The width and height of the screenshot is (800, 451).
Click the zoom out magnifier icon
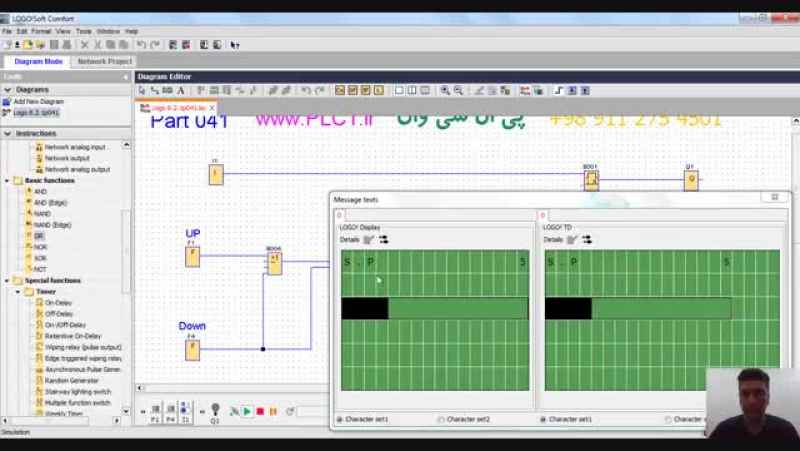(x=459, y=91)
